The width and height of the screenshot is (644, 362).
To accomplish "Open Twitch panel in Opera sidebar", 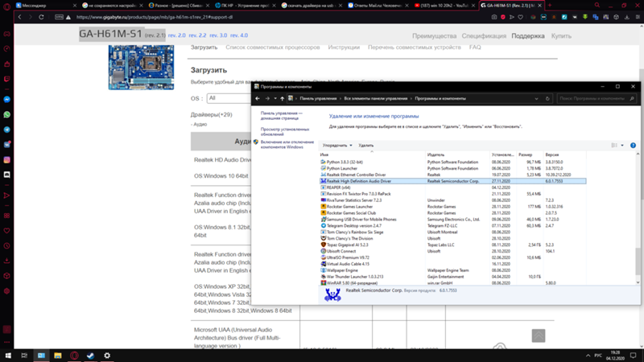I will pos(7,79).
